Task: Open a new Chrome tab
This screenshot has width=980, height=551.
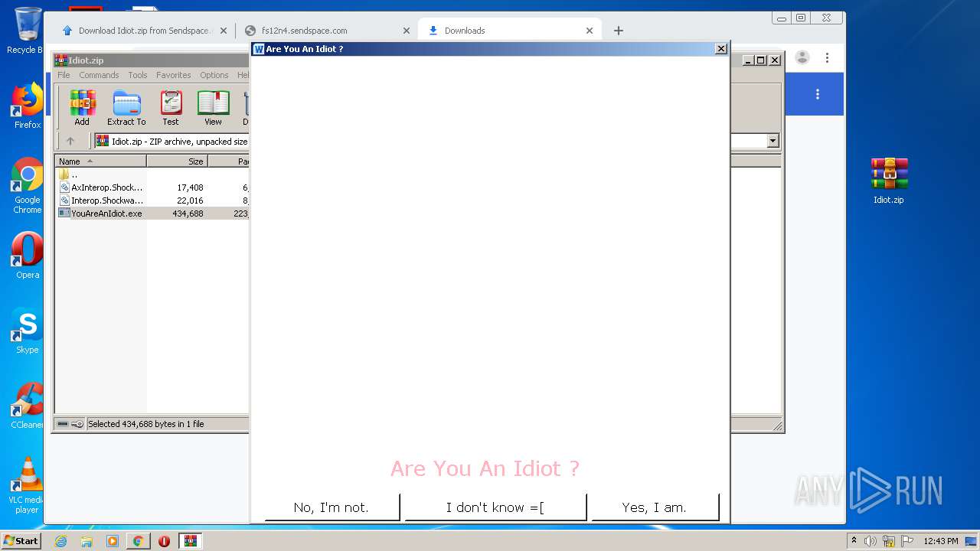Action: (x=619, y=31)
